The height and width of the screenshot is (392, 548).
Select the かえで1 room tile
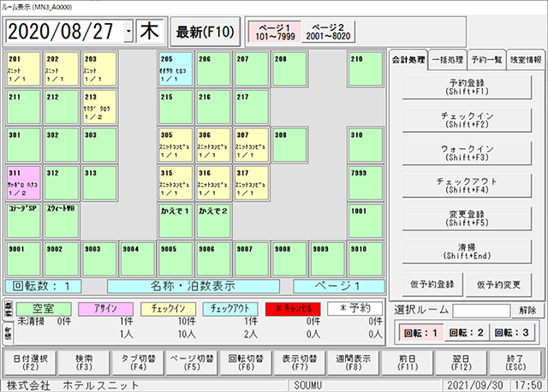pos(176,221)
